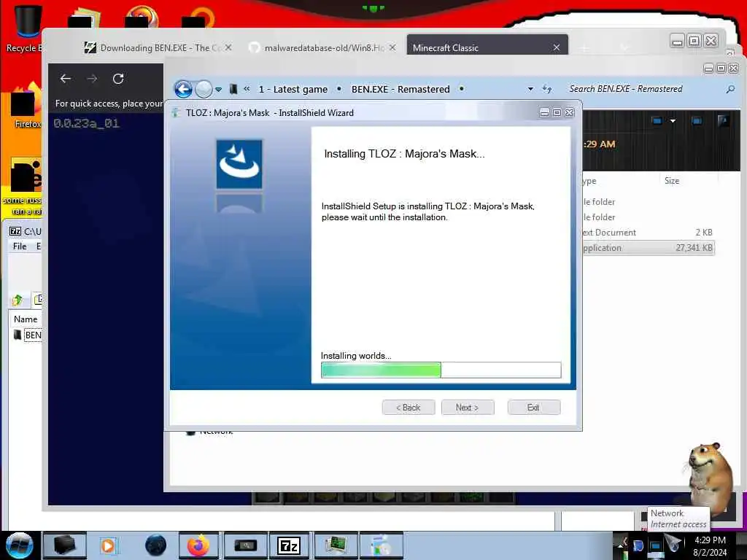Go back in the browser

pos(66,79)
